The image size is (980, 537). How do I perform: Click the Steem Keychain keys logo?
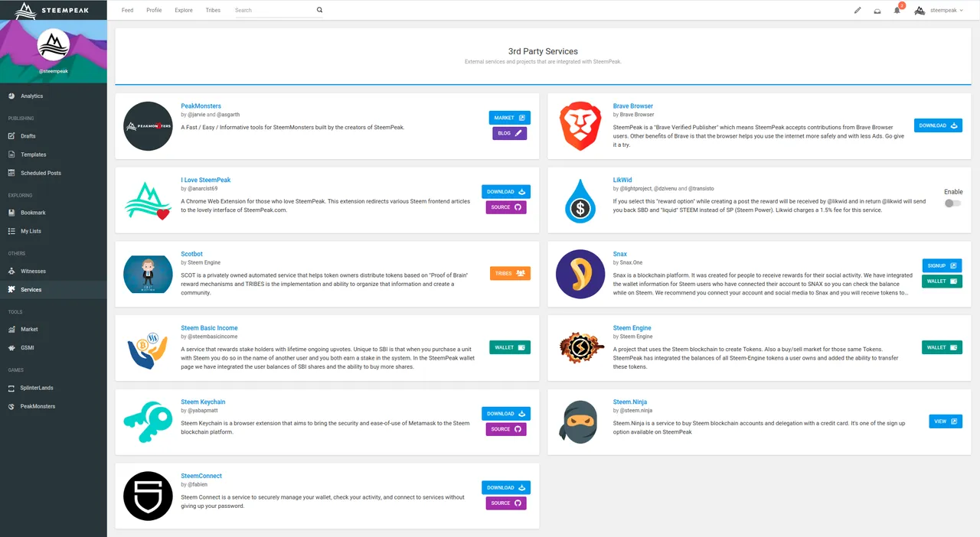click(148, 421)
